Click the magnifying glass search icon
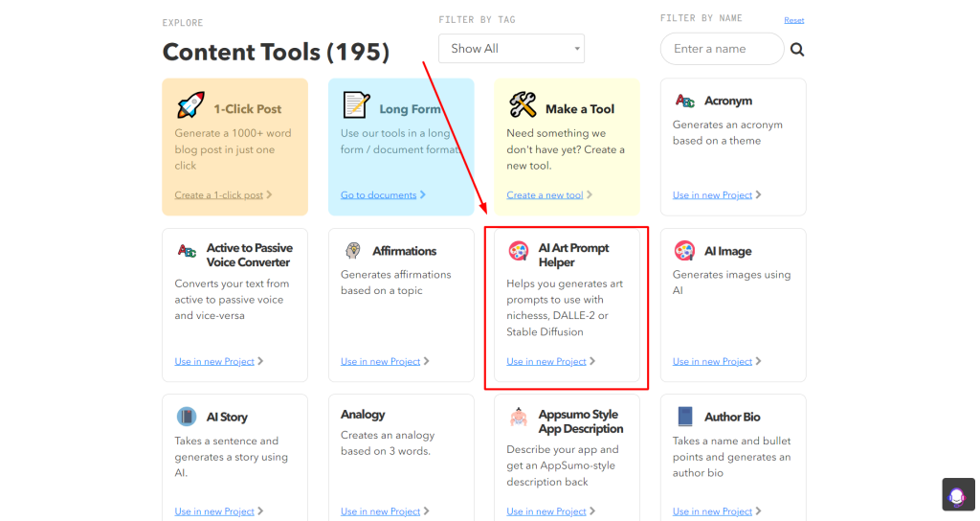Viewport: 980px width, 521px height. pyautogui.click(x=797, y=50)
